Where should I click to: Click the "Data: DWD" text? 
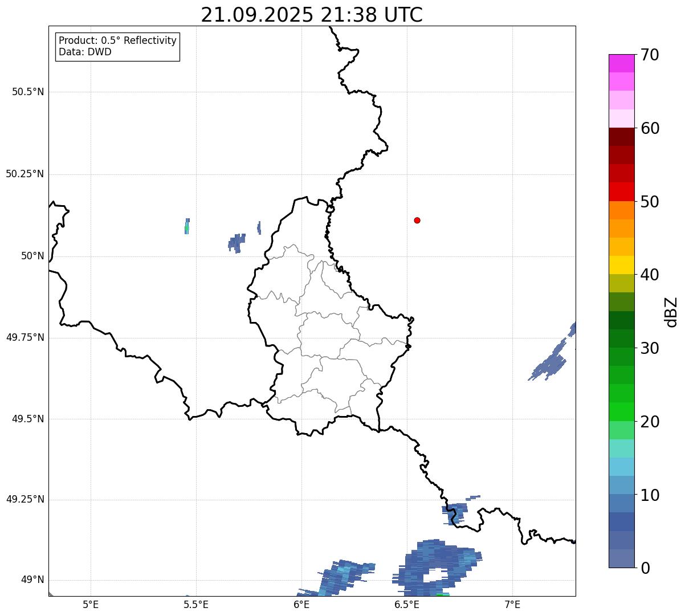(x=85, y=52)
